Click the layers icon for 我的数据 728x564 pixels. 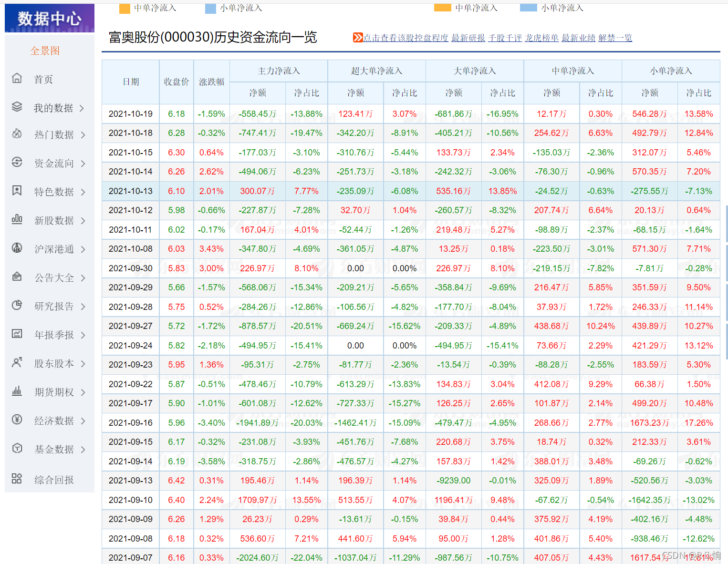tap(17, 107)
